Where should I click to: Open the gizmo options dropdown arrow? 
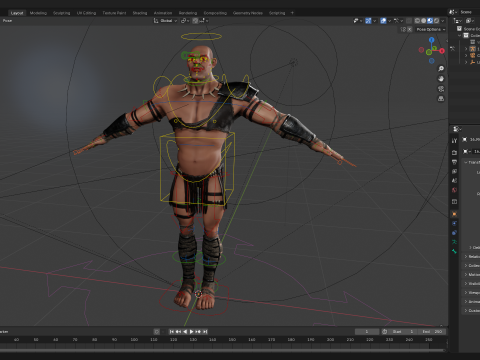(374, 21)
